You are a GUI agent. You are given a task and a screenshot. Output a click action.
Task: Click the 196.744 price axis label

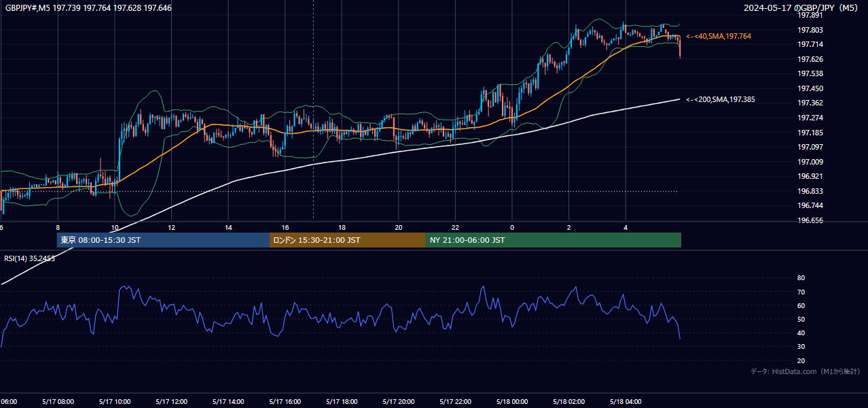810,205
